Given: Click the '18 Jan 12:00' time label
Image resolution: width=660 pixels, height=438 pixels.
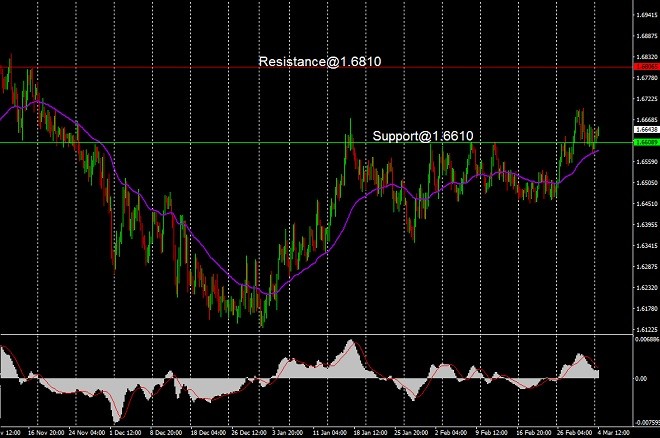Looking at the screenshot, I should tap(370, 433).
